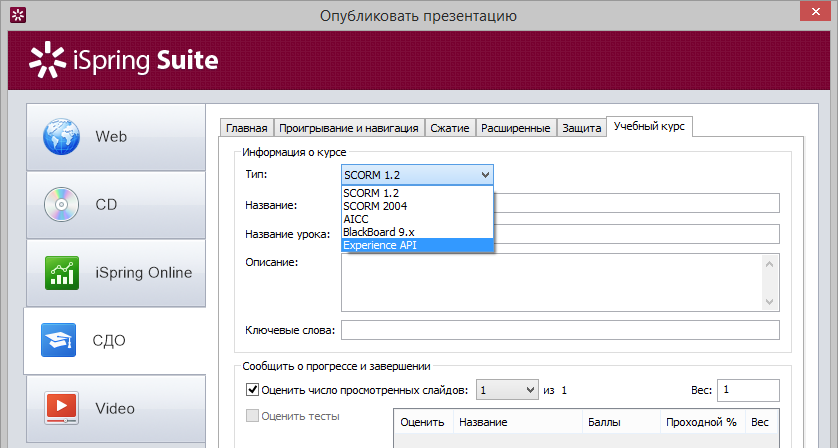
Task: Uncheck Оценить число просмотренных слайдов
Action: pyautogui.click(x=252, y=389)
